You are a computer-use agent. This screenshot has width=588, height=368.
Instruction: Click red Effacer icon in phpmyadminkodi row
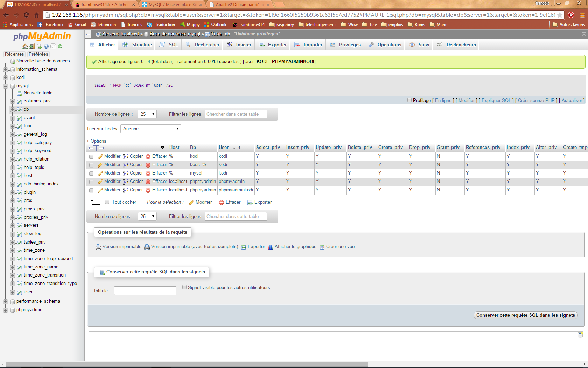point(148,190)
